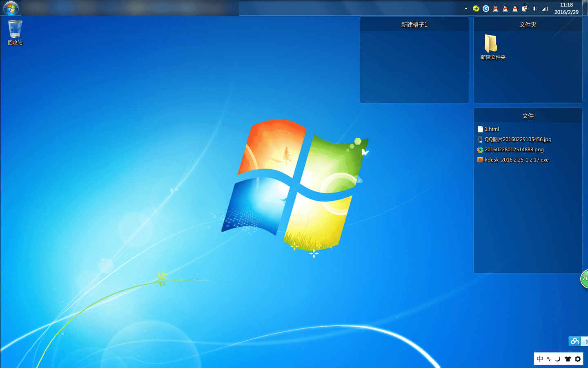Image resolution: width=588 pixels, height=368 pixels.
Task: Click the QQ penguin next to the K icon
Action: [495, 9]
